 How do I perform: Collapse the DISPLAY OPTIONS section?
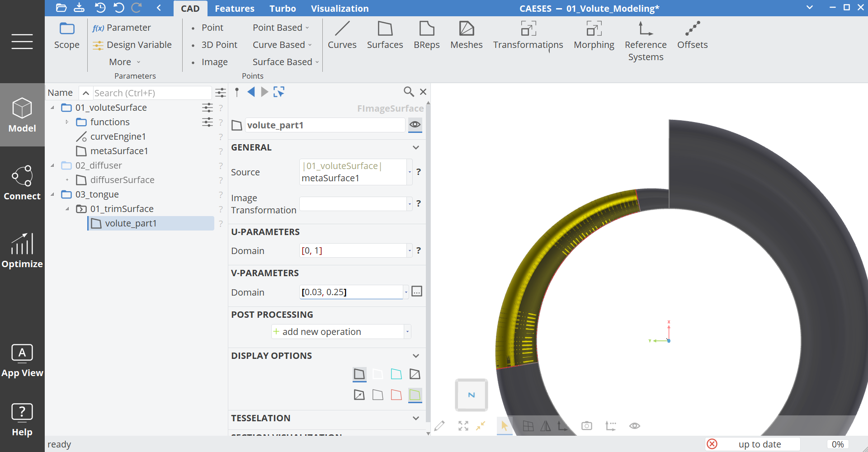pos(416,356)
